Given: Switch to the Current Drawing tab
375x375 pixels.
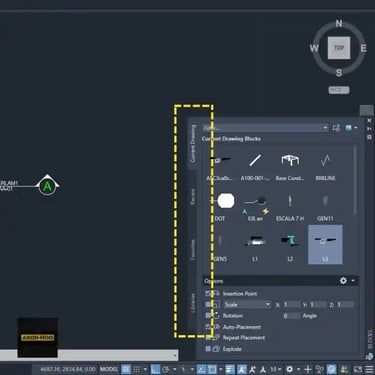Looking at the screenshot, I should click(193, 144).
